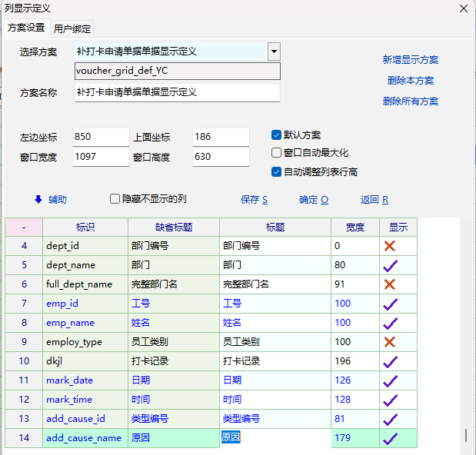The height and width of the screenshot is (455, 476).
Task: Toggle display checkmark in emp_id row
Action: (x=390, y=304)
